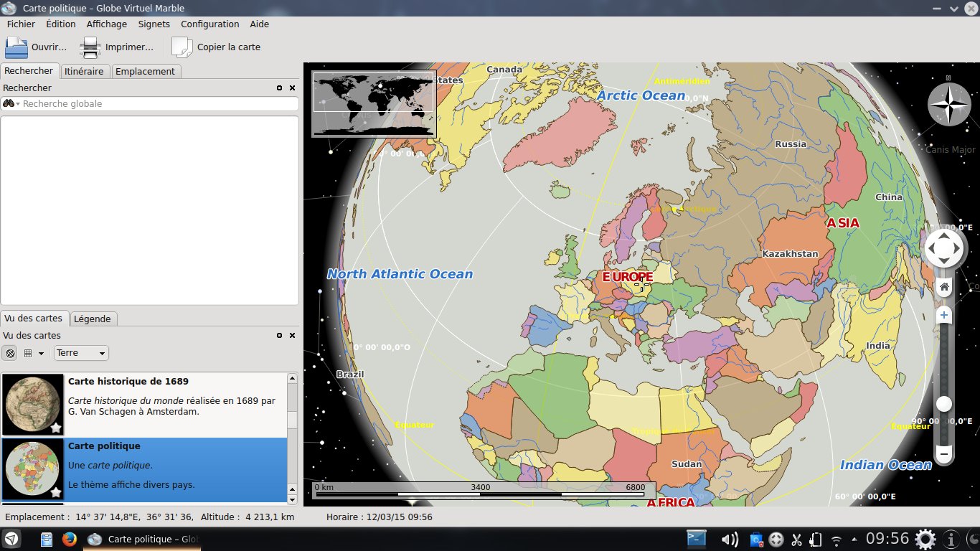
Task: Click the battery tray icon
Action: point(816,540)
